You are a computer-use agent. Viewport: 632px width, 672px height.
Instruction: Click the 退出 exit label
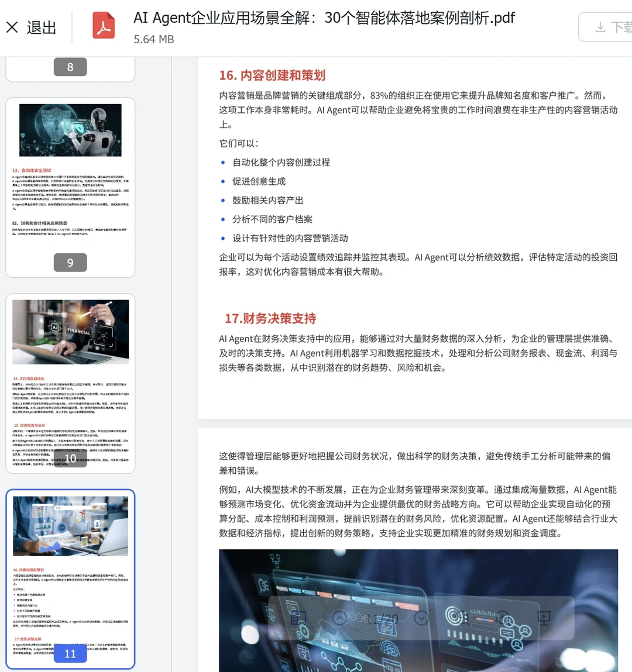click(42, 27)
